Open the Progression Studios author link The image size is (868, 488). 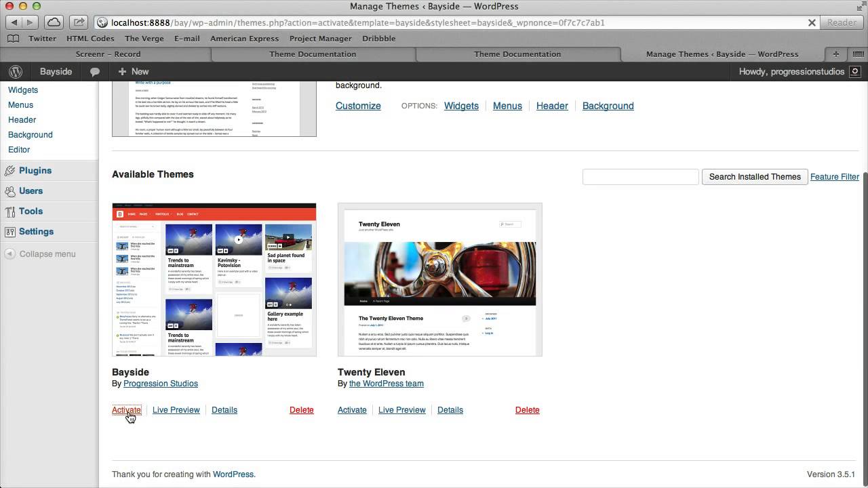[x=161, y=384]
